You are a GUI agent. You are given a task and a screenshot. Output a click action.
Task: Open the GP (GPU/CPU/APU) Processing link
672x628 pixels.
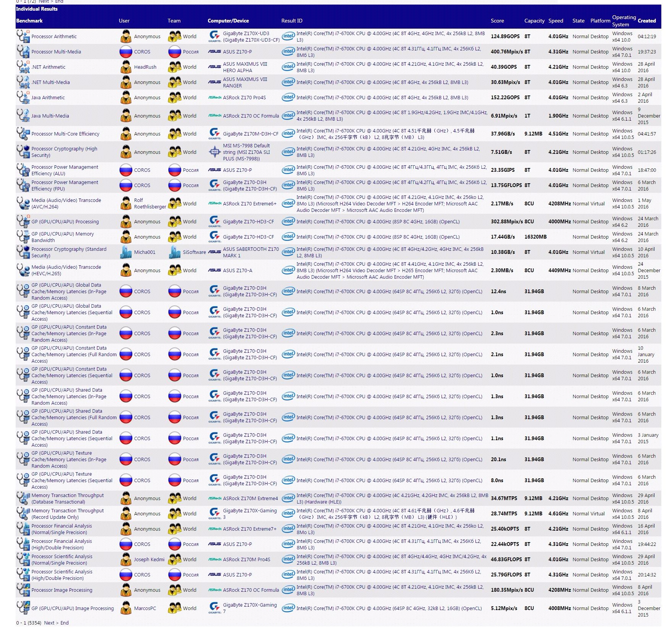pos(65,221)
